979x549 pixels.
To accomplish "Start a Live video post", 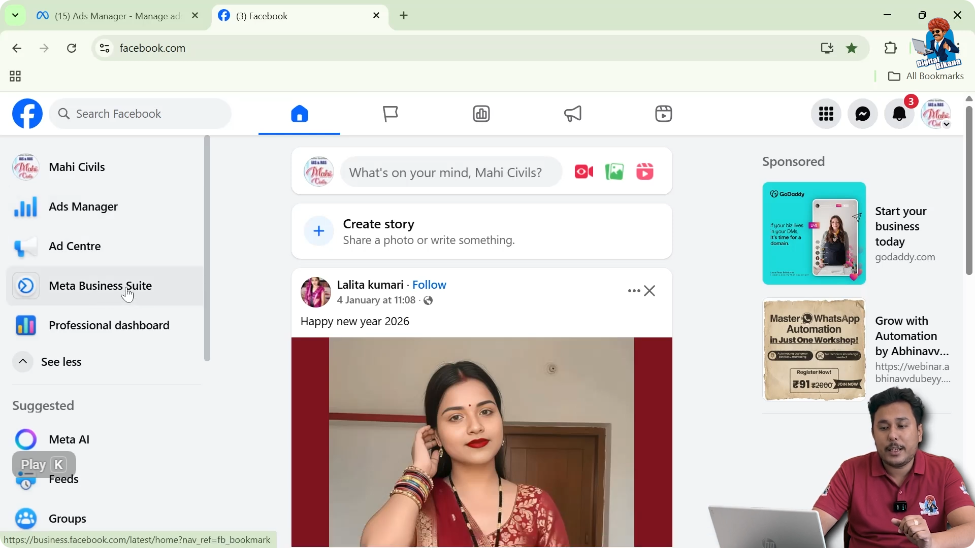I will pyautogui.click(x=584, y=172).
